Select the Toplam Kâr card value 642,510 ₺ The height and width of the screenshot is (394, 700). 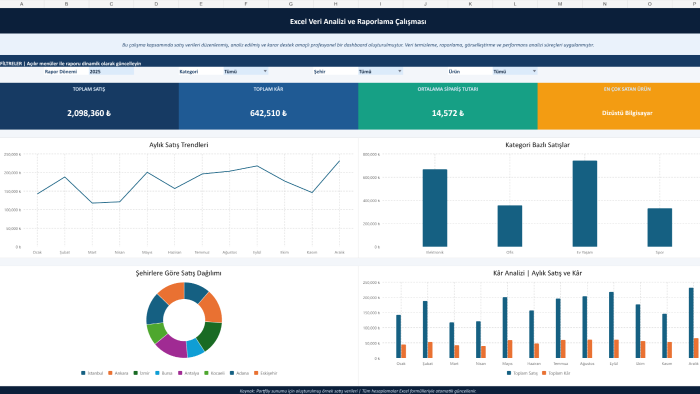[x=268, y=113]
